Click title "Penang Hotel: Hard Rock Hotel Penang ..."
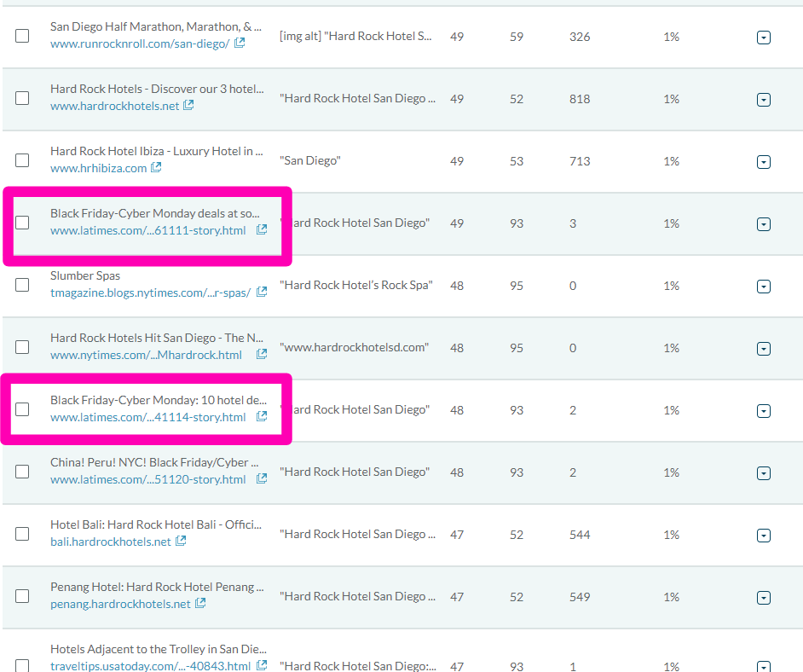Viewport: 803px width, 672px height. [x=157, y=587]
